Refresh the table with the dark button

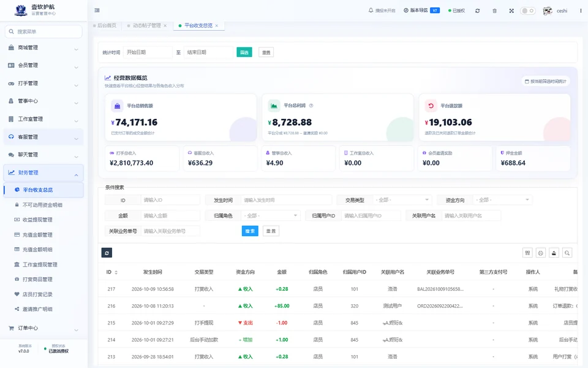click(107, 253)
